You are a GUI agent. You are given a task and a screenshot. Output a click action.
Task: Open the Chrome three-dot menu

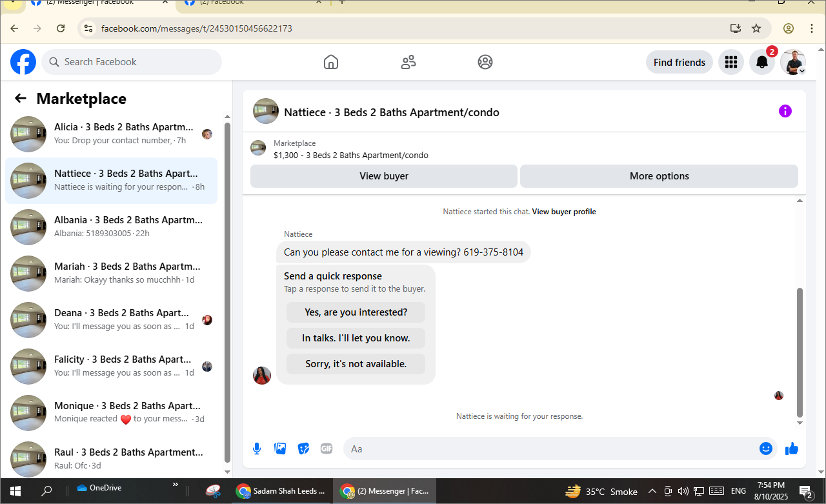812,28
